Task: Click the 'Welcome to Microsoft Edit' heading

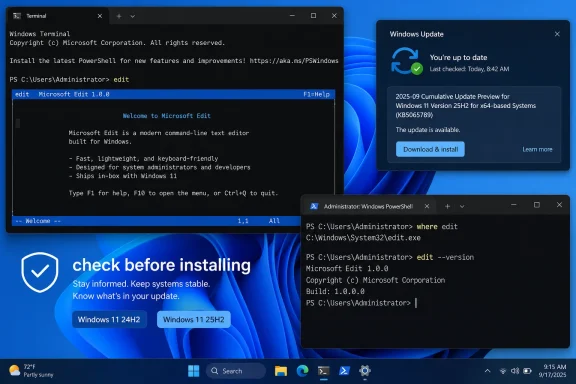Action: pos(167,116)
